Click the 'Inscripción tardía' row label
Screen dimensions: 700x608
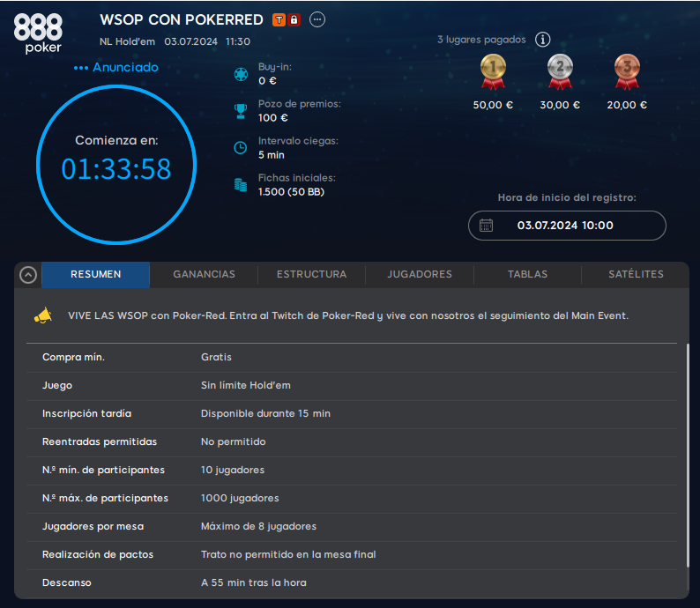(x=87, y=413)
